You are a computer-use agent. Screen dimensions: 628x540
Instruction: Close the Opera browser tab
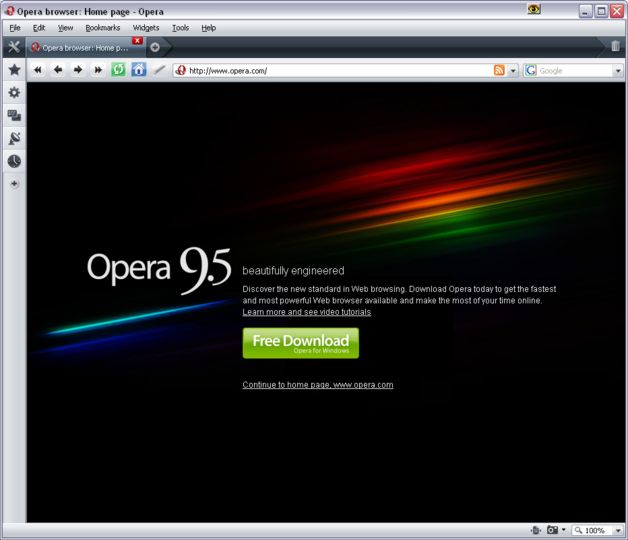tap(137, 40)
